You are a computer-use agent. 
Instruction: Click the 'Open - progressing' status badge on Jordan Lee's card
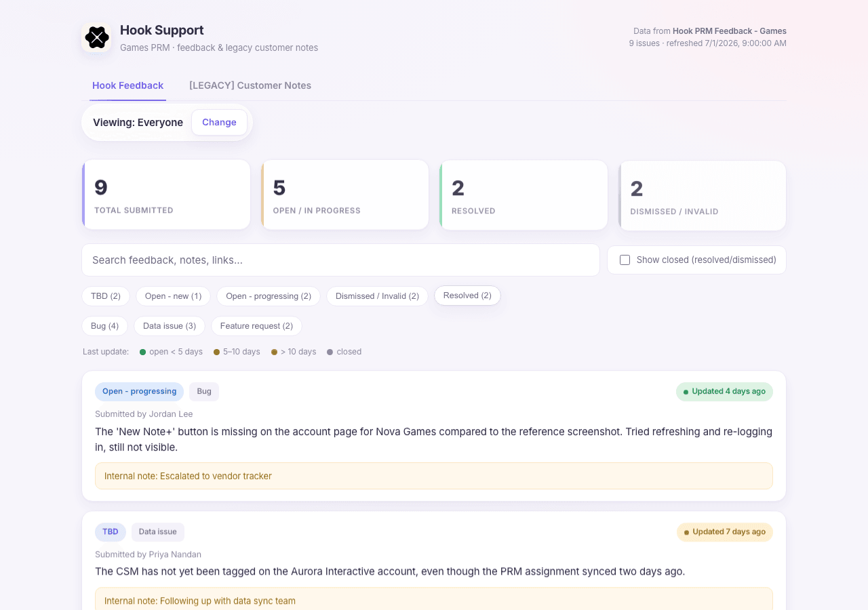click(x=139, y=392)
